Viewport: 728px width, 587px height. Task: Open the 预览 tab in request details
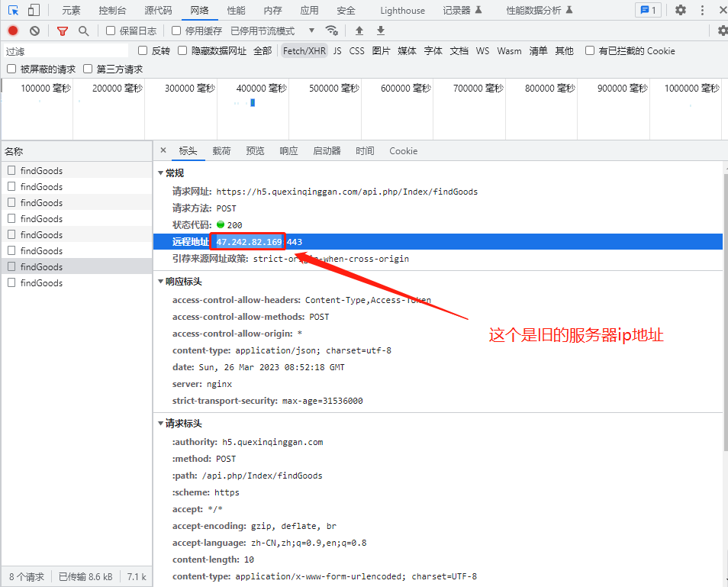255,151
